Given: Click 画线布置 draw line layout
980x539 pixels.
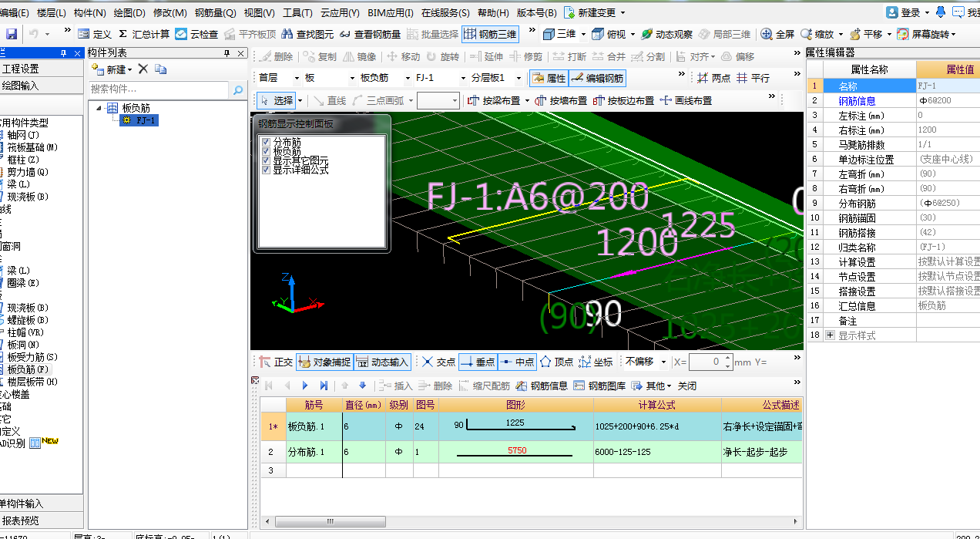Looking at the screenshot, I should click(686, 100).
